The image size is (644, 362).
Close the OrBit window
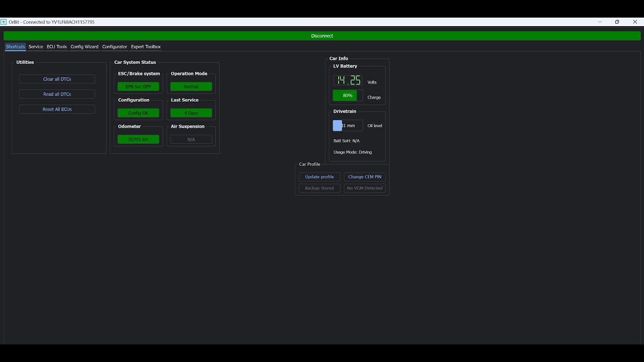coord(634,22)
